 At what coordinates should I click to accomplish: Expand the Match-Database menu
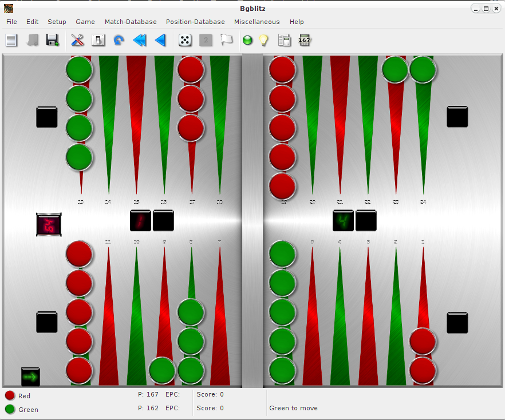(131, 22)
